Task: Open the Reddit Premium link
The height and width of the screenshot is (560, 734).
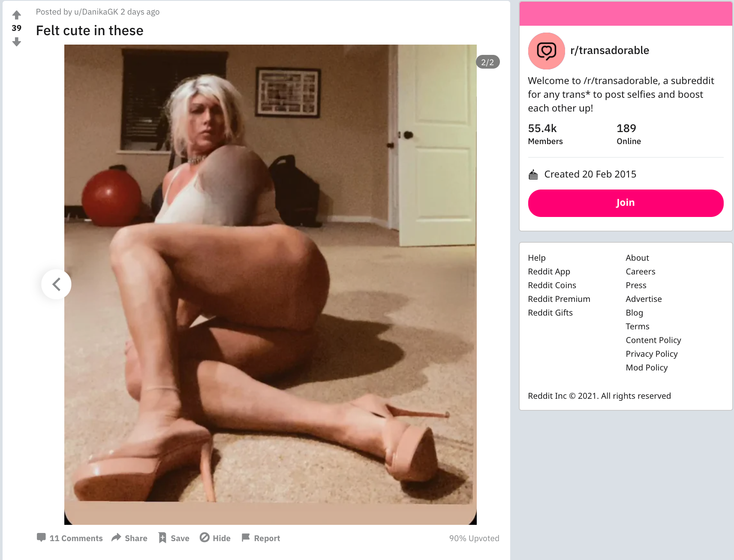Action: click(x=559, y=299)
